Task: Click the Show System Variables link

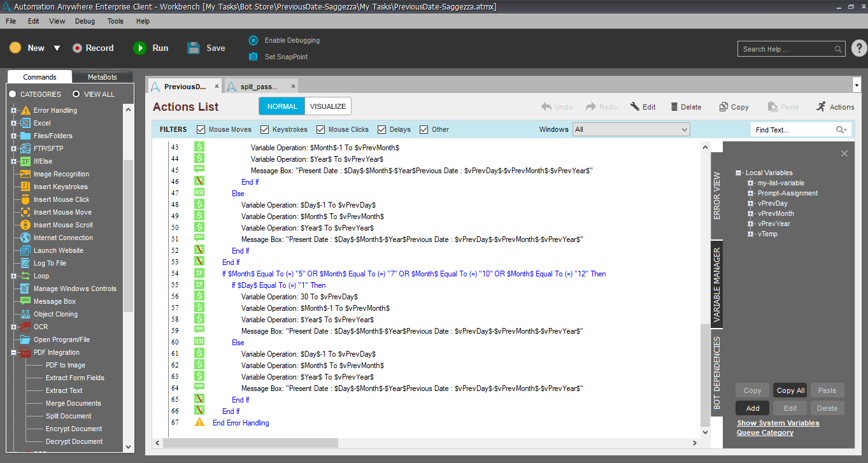Action: tap(778, 423)
